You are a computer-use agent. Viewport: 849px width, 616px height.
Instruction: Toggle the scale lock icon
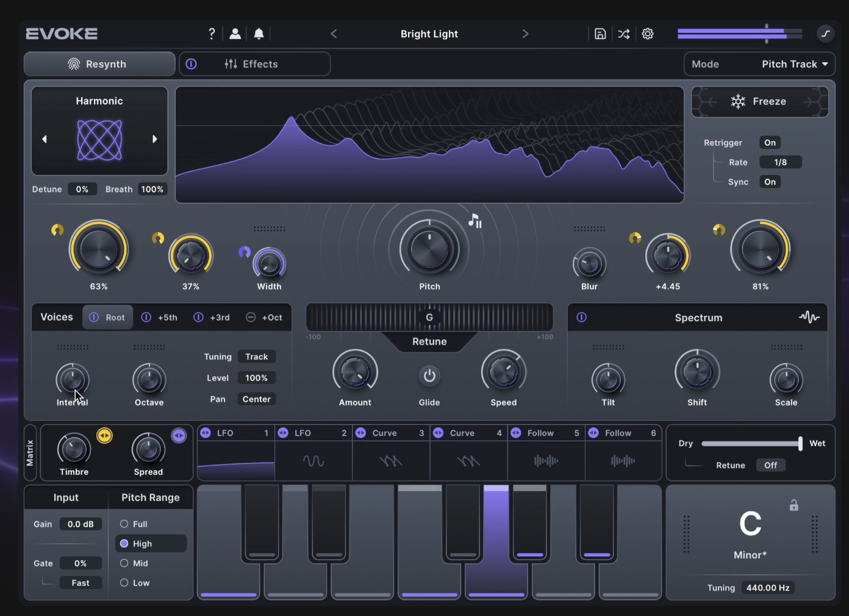pos(794,505)
